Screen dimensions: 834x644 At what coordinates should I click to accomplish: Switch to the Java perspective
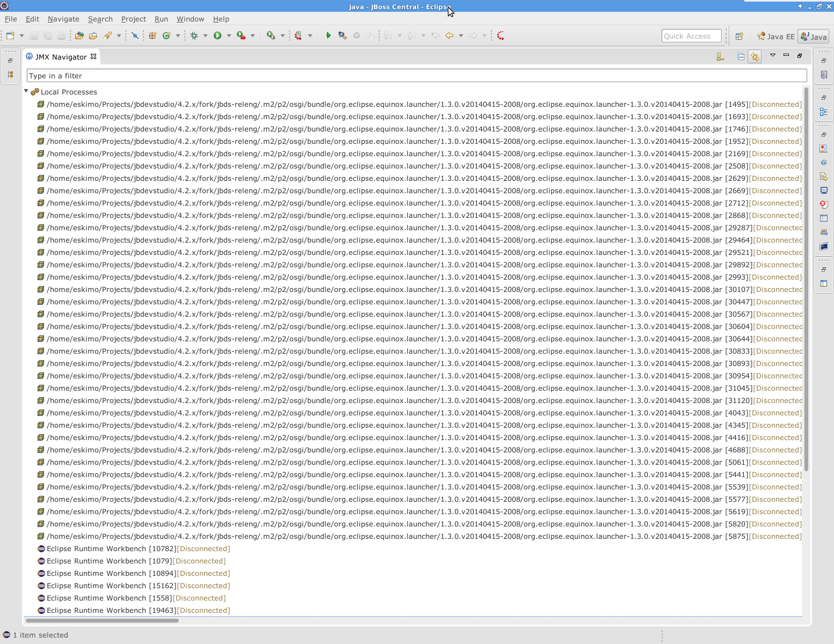813,36
